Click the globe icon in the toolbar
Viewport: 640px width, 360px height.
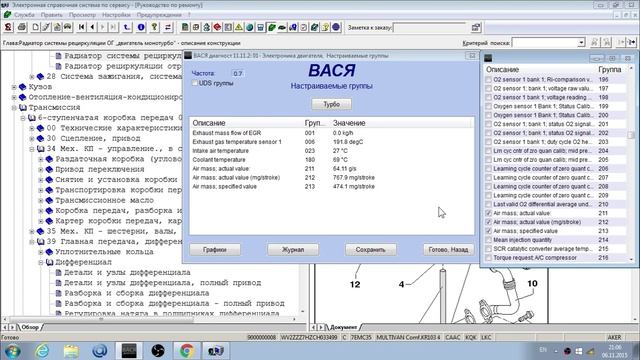[249, 27]
